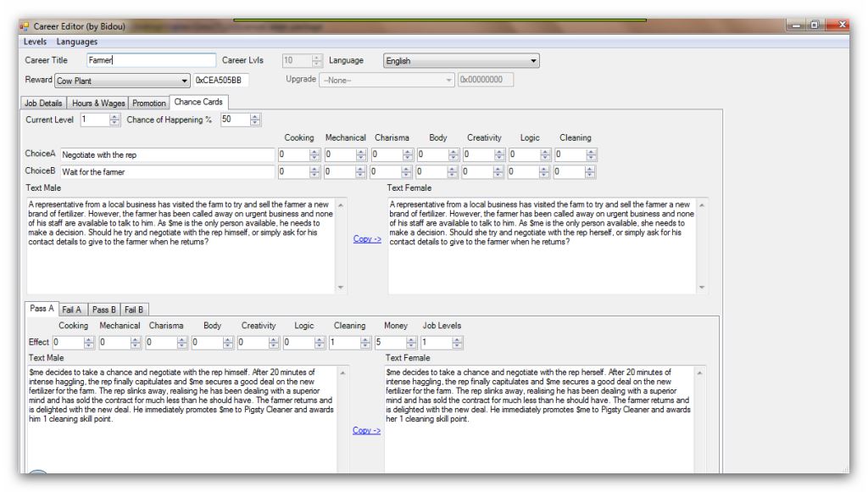
Task: Increase the Money effect value
Action: (x=411, y=338)
